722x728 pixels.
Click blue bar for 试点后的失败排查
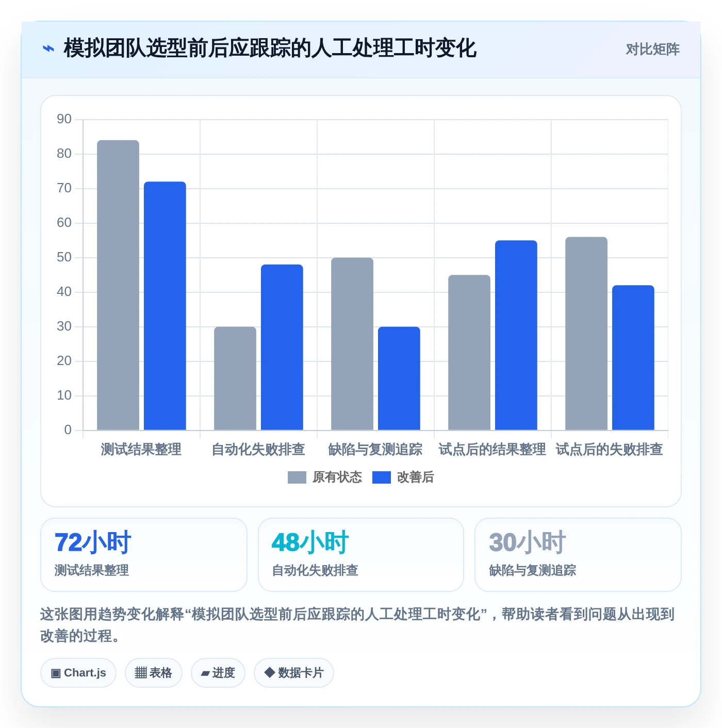coord(633,358)
